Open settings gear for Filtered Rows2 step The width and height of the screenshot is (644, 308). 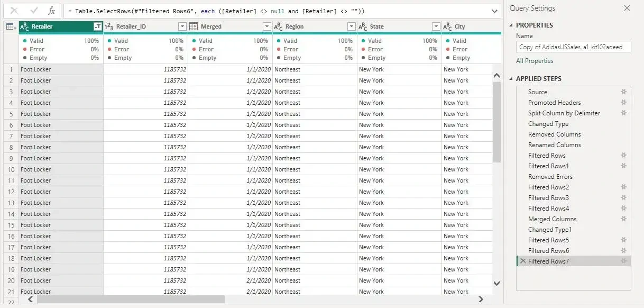tap(623, 187)
